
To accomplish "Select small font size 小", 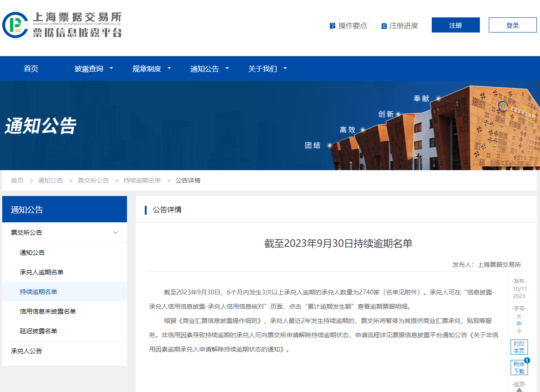I will pyautogui.click(x=519, y=331).
